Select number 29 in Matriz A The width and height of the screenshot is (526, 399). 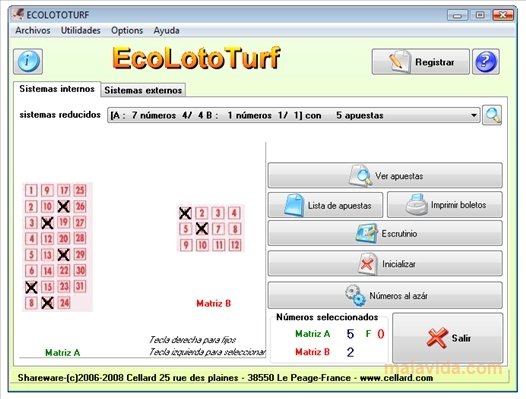(x=80, y=255)
